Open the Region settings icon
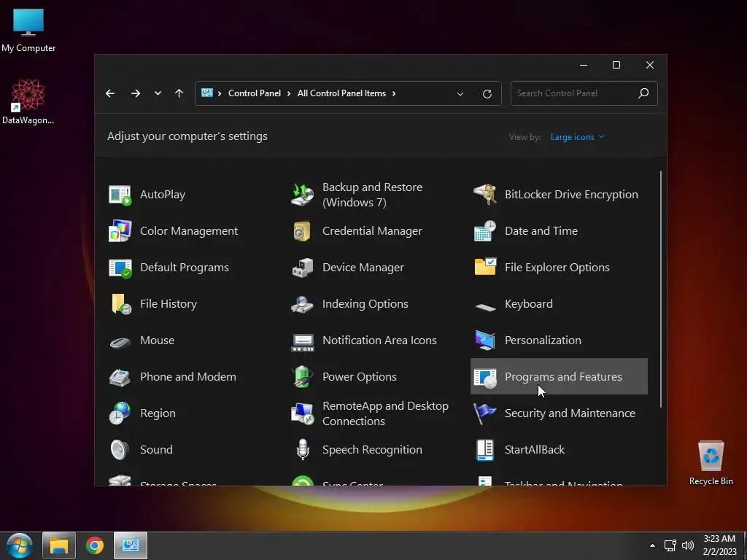 [x=120, y=413]
